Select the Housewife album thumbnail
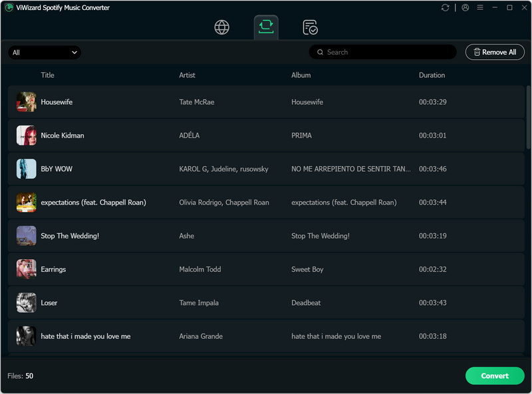Image resolution: width=532 pixels, height=394 pixels. (x=27, y=102)
